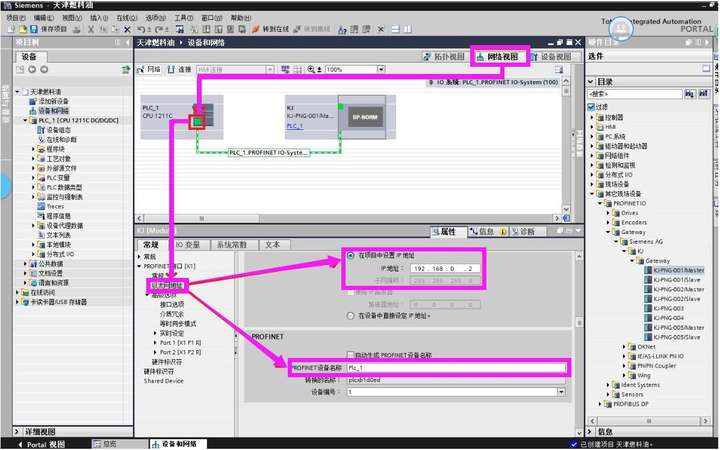The height and width of the screenshot is (450, 720).
Task: Open the Project (项目) menu
Action: pyautogui.click(x=15, y=18)
